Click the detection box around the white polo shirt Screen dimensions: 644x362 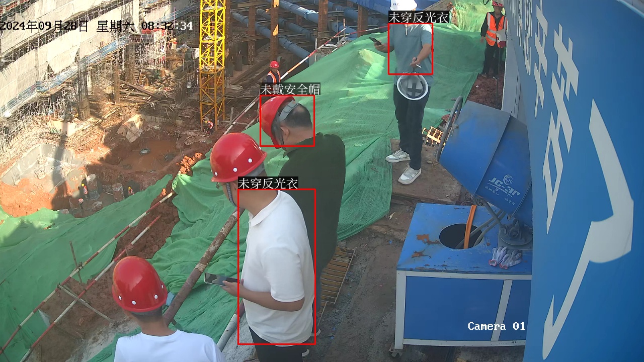coord(276,266)
